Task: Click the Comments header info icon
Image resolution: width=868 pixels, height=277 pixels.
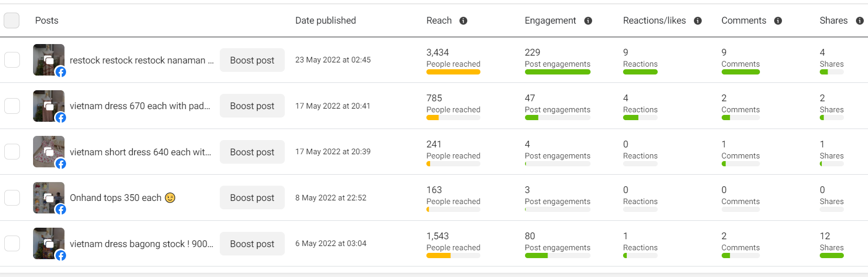Action: 778,21
